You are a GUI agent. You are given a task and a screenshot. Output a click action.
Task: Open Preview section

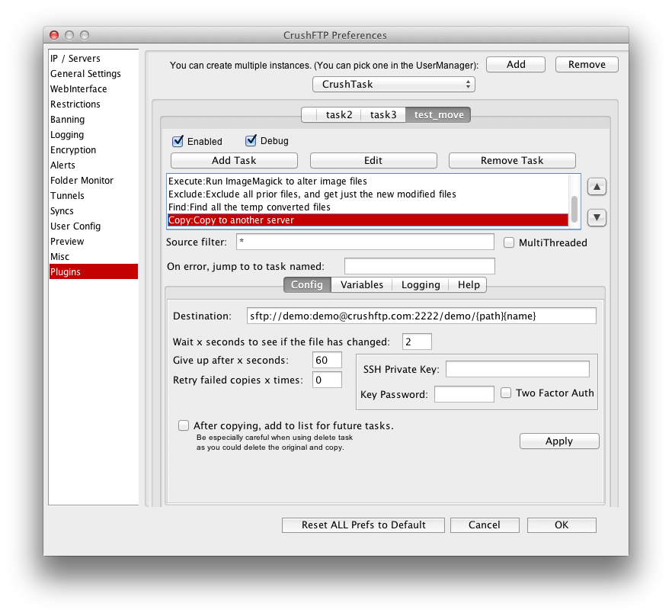(x=94, y=241)
